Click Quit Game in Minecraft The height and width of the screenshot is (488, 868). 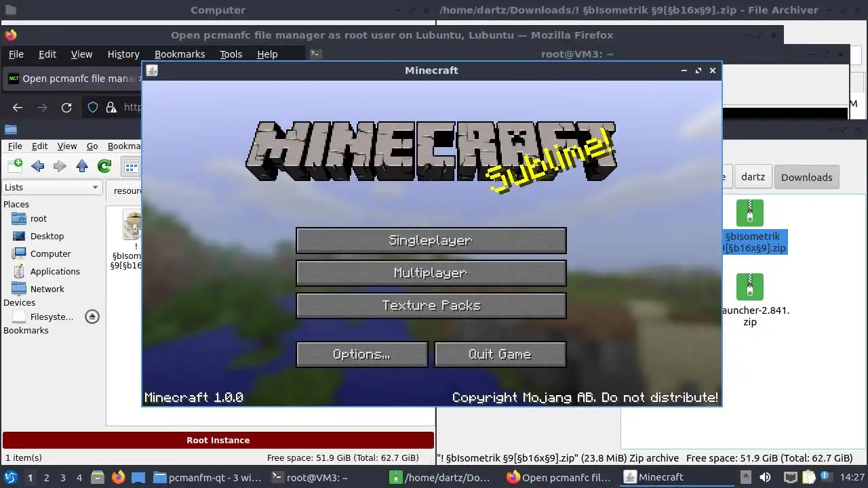[500, 354]
